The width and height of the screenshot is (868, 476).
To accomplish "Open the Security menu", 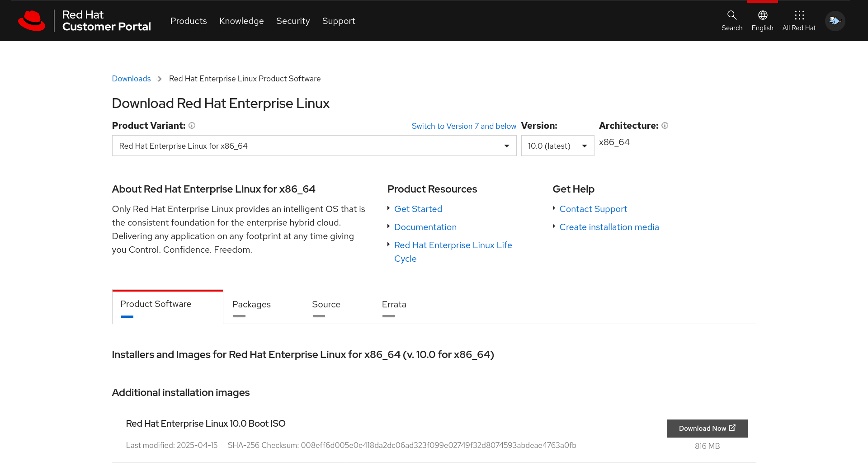I will [x=293, y=21].
